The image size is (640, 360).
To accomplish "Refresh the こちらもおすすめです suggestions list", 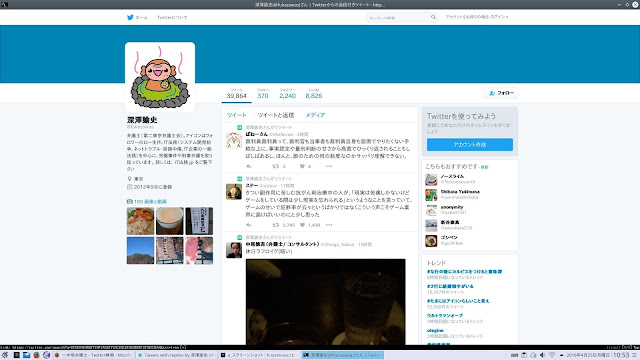I will point(484,167).
